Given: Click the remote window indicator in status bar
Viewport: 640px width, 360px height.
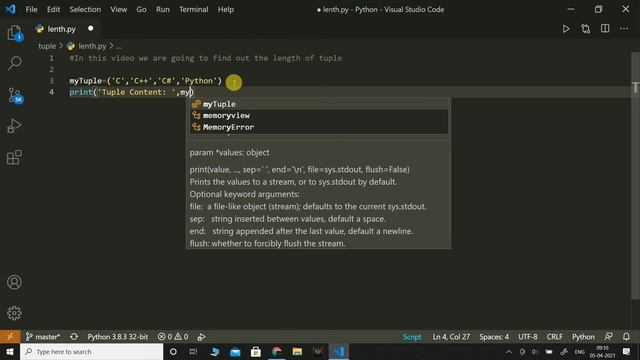Looking at the screenshot, I should [10, 337].
